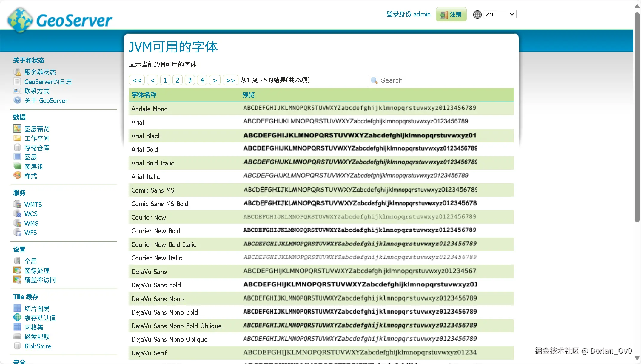Click the Disk Quota icon
This screenshot has height=364, width=641.
point(17,336)
